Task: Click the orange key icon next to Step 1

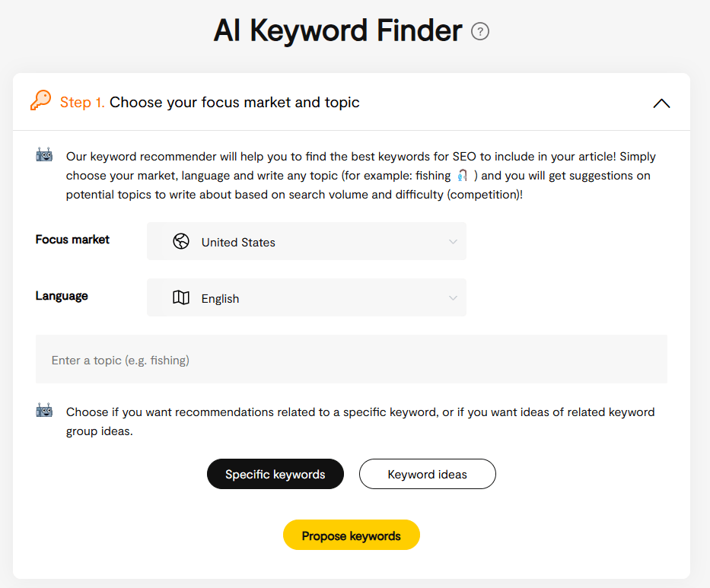Action: tap(40, 100)
